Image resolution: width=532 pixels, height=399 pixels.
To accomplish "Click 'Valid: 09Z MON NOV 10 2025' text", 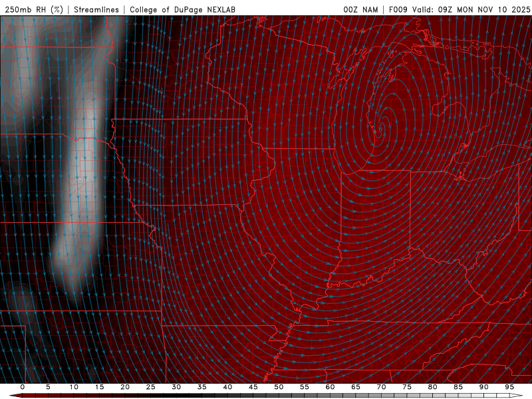I will [471, 9].
